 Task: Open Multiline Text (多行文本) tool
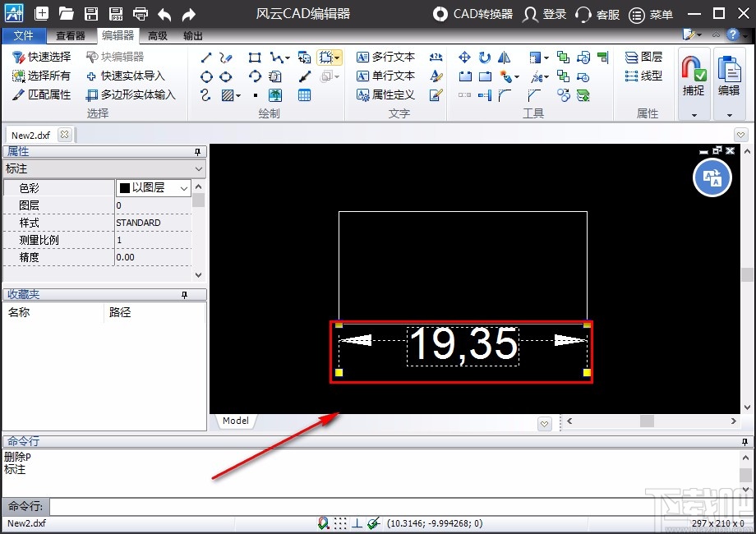(385, 57)
